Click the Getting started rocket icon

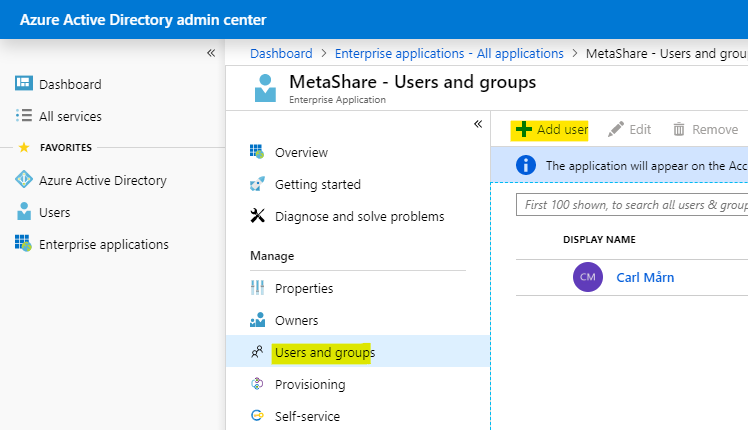(257, 184)
